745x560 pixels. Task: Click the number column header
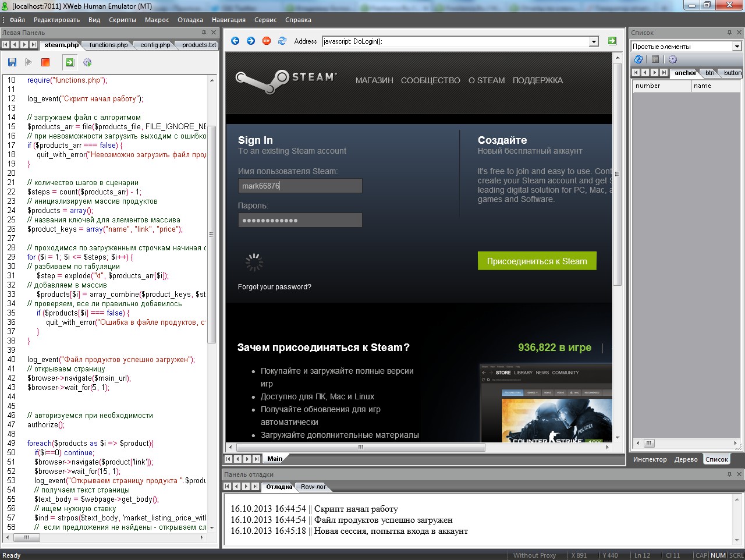point(662,86)
